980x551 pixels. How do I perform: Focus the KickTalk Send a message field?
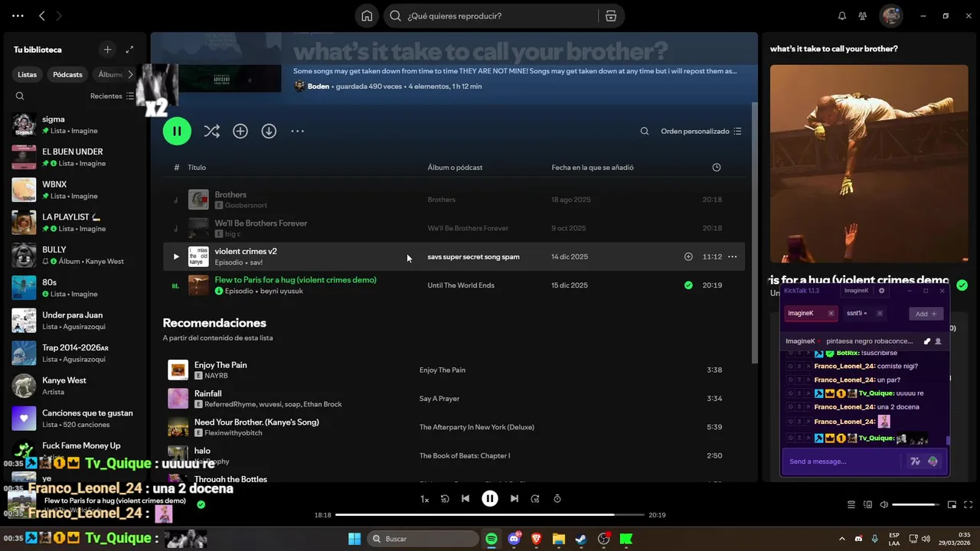pos(841,461)
